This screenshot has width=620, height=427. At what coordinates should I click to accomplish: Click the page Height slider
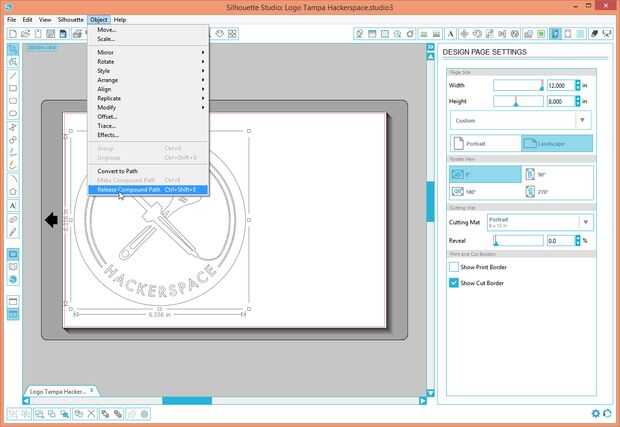(518, 101)
